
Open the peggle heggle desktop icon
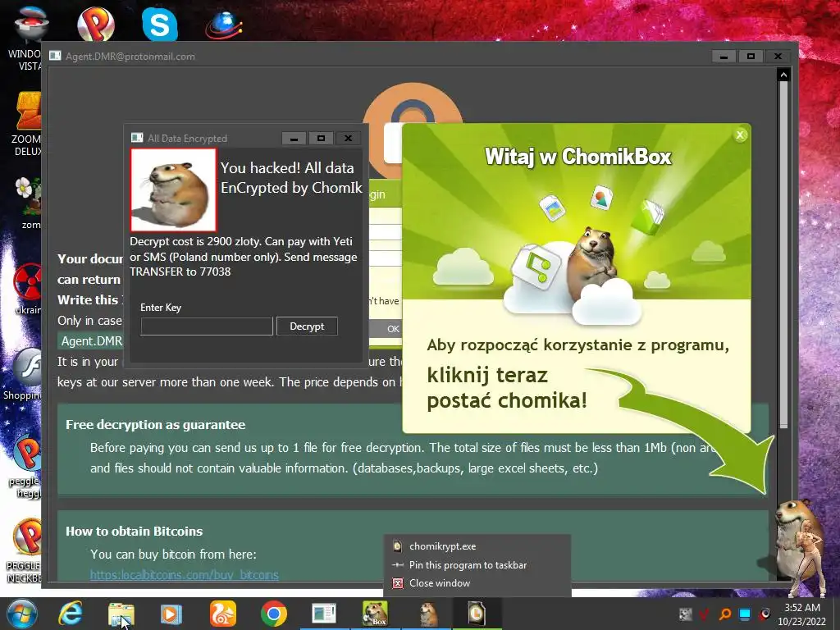[25, 466]
